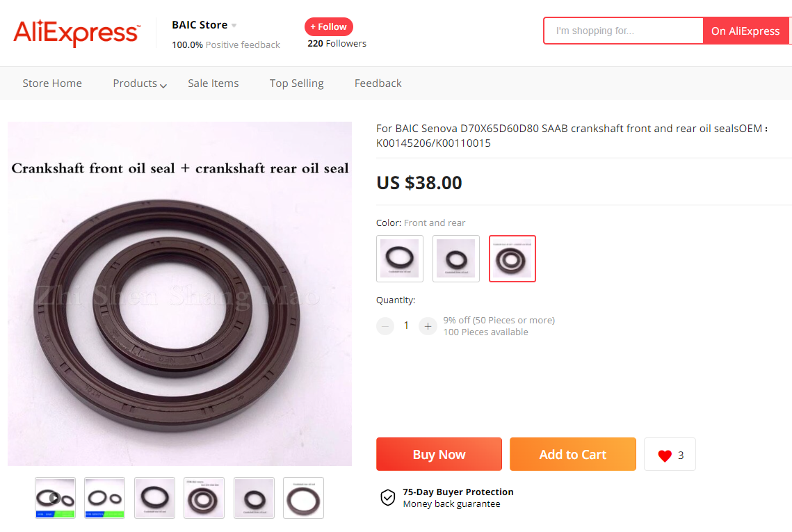Search On AliExpress button
The width and height of the screenshot is (792, 532).
745,31
